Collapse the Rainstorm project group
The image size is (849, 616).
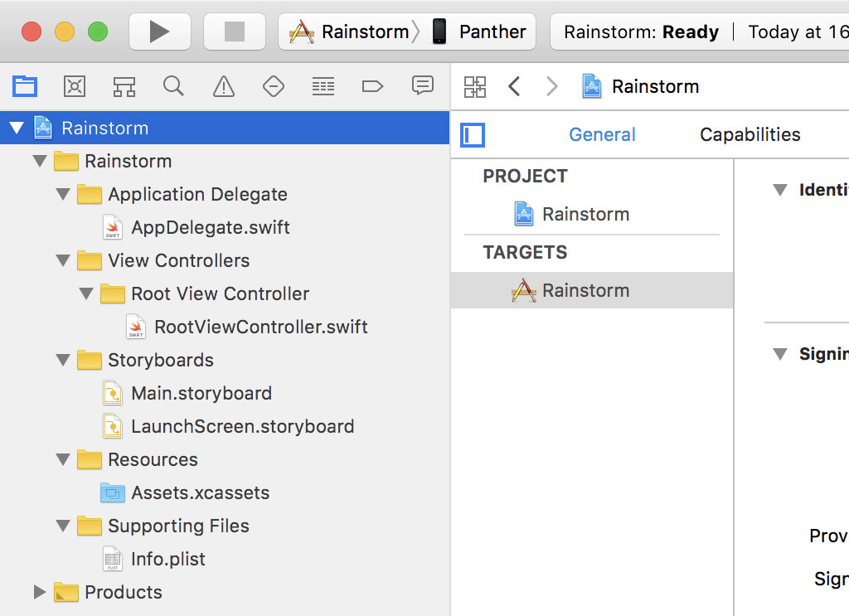[x=17, y=128]
